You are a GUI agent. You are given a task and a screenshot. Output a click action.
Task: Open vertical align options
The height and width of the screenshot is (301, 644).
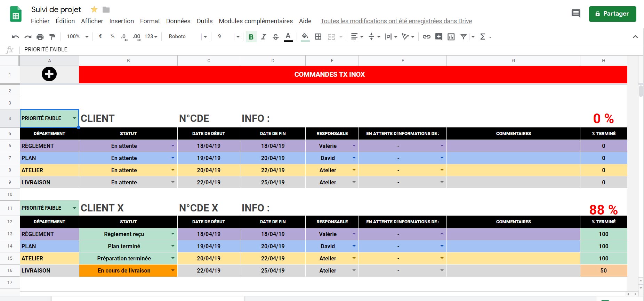374,36
